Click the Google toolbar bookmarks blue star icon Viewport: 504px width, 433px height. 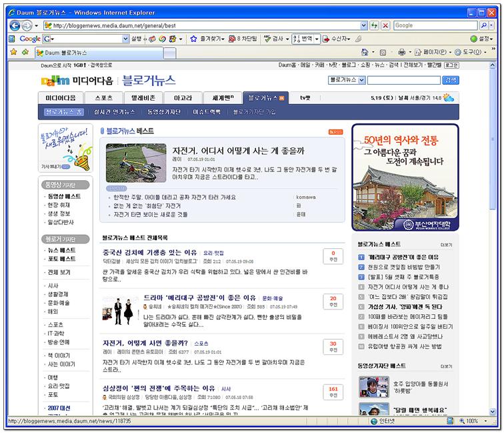[x=193, y=39]
